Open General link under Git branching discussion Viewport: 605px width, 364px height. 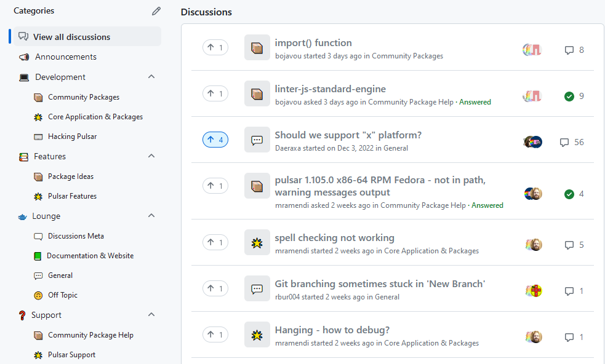(x=387, y=297)
